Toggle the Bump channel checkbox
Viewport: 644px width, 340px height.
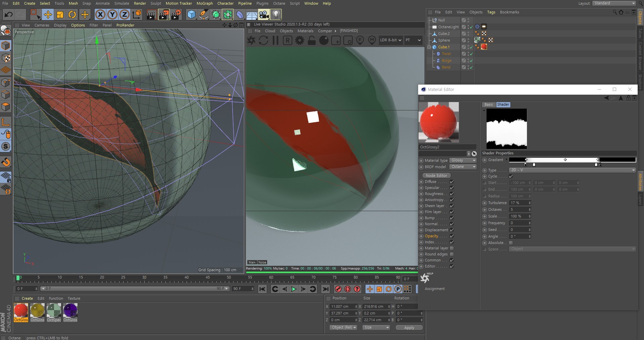452,218
